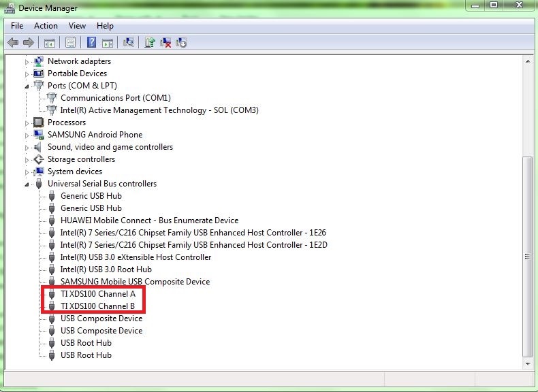The height and width of the screenshot is (392, 538).
Task: Select the first Generic USB Hub
Action: (x=91, y=196)
